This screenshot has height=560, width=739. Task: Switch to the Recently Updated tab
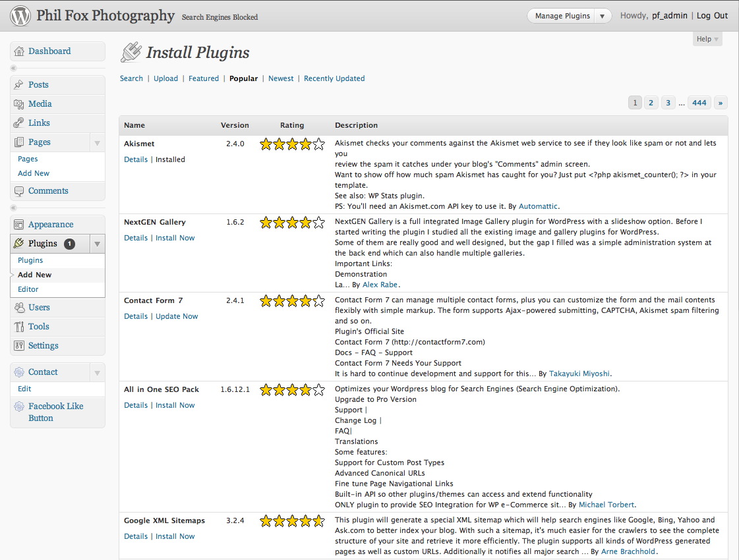[x=334, y=78]
